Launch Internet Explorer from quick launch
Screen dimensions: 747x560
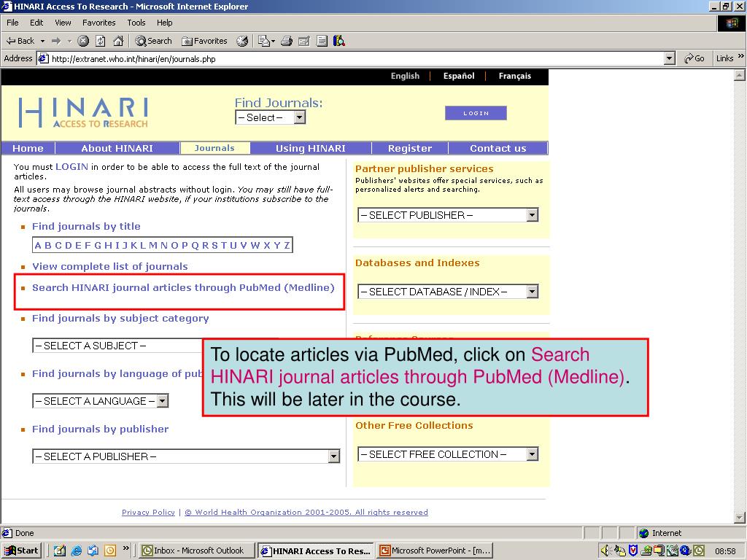point(76,551)
